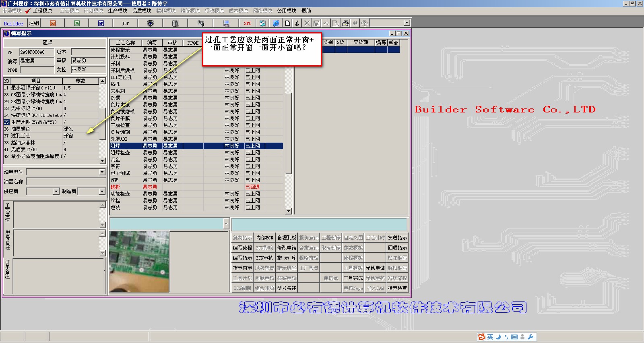Expand the 油墨型号 dropdown

coord(102,172)
